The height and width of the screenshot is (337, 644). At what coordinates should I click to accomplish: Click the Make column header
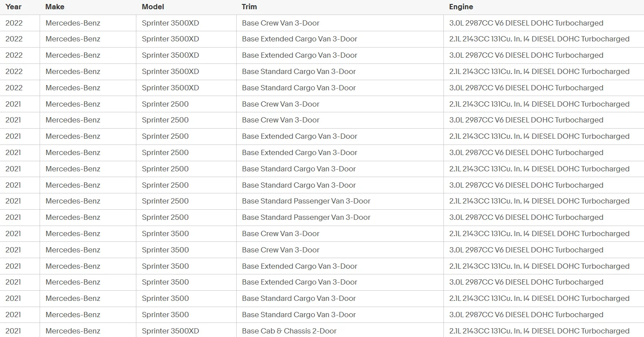55,7
